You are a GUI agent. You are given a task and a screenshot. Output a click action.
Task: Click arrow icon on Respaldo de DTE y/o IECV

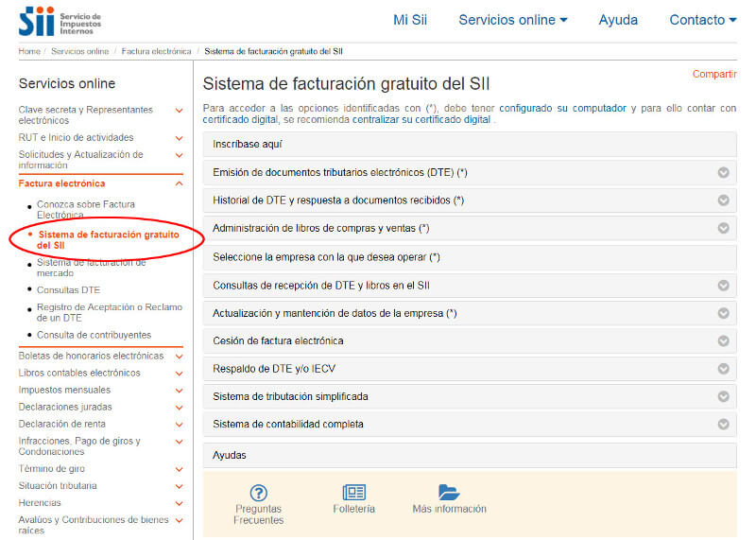coord(724,369)
